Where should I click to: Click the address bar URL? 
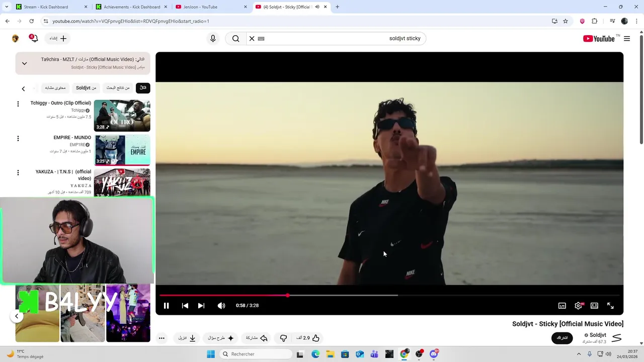(x=131, y=21)
